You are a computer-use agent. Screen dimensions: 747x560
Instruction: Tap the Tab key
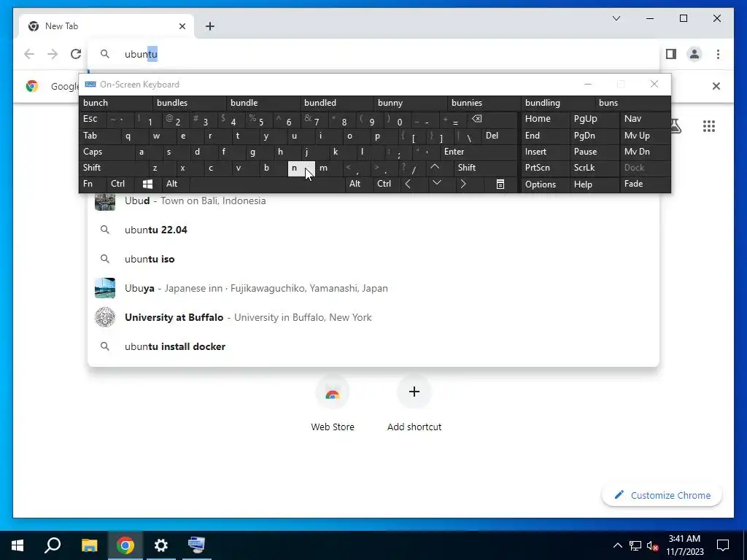tap(99, 136)
